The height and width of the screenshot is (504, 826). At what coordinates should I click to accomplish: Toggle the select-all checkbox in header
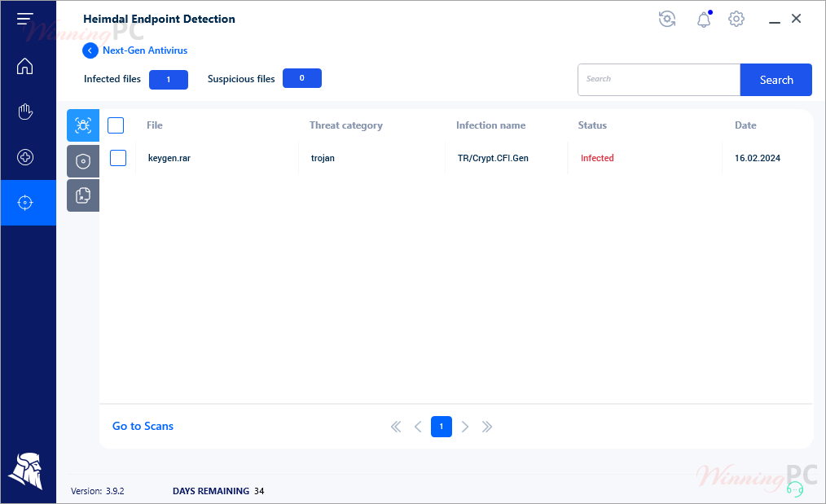[116, 125]
